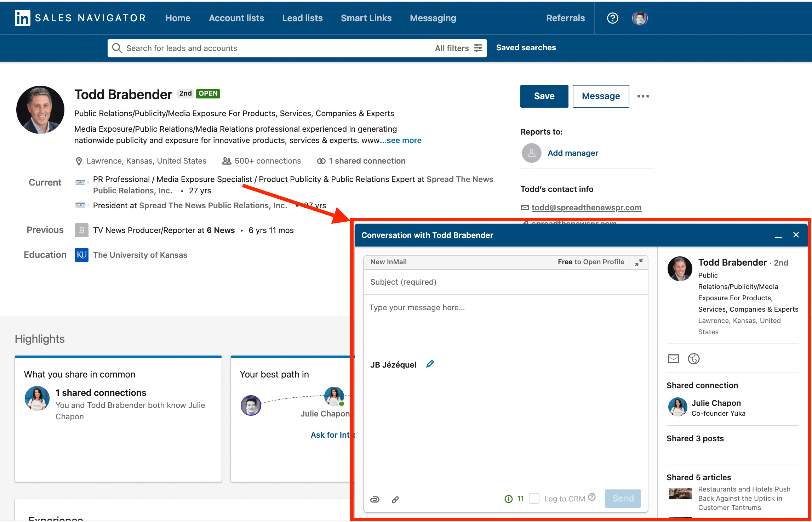The height and width of the screenshot is (522, 812).
Task: Click the 1 shared connections highlight heading
Action: point(101,393)
